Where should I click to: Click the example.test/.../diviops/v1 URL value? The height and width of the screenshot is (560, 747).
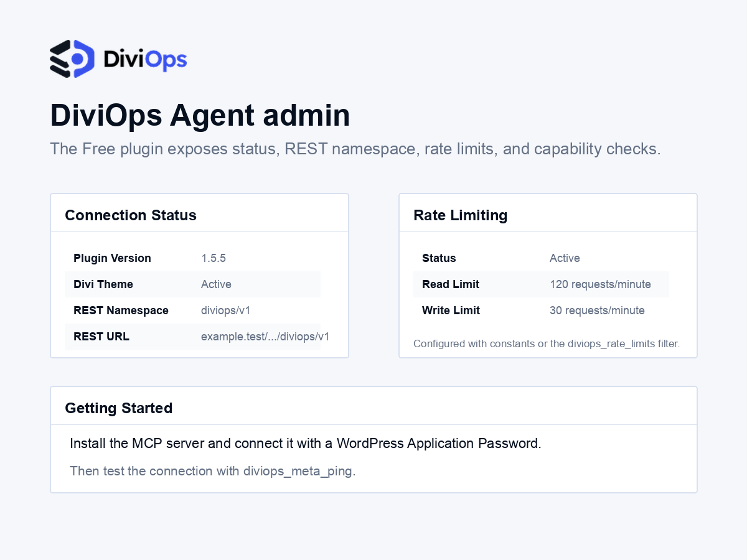point(265,337)
